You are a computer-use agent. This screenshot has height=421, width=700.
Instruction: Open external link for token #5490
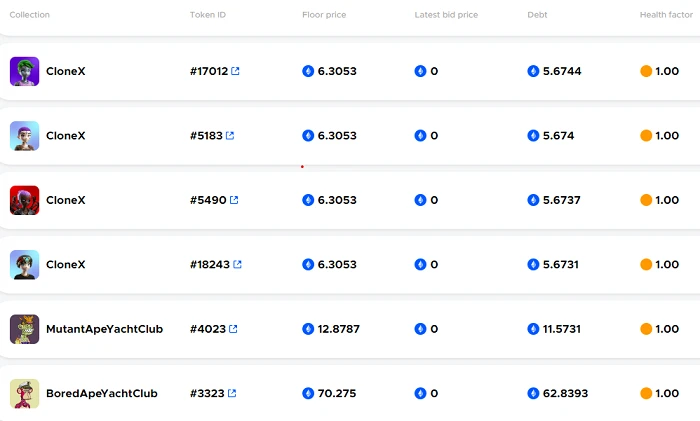tap(234, 200)
